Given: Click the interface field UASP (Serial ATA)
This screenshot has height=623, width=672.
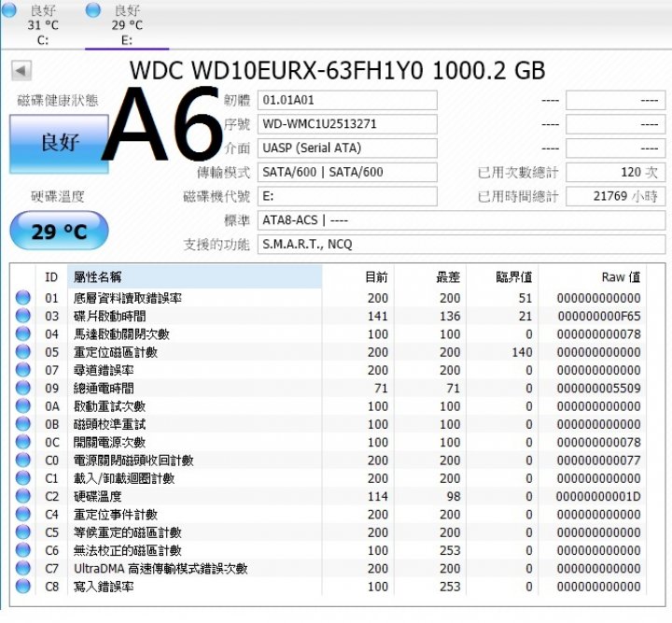Looking at the screenshot, I should [x=347, y=149].
